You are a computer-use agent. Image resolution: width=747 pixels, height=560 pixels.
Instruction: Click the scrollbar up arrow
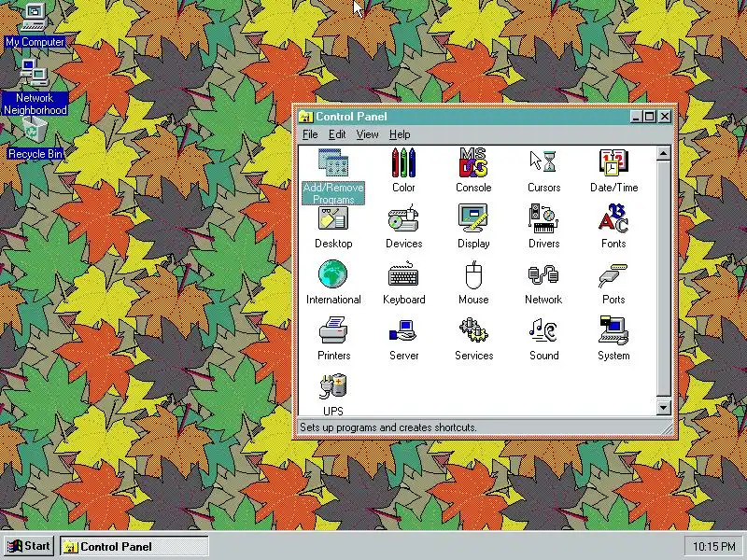[663, 153]
